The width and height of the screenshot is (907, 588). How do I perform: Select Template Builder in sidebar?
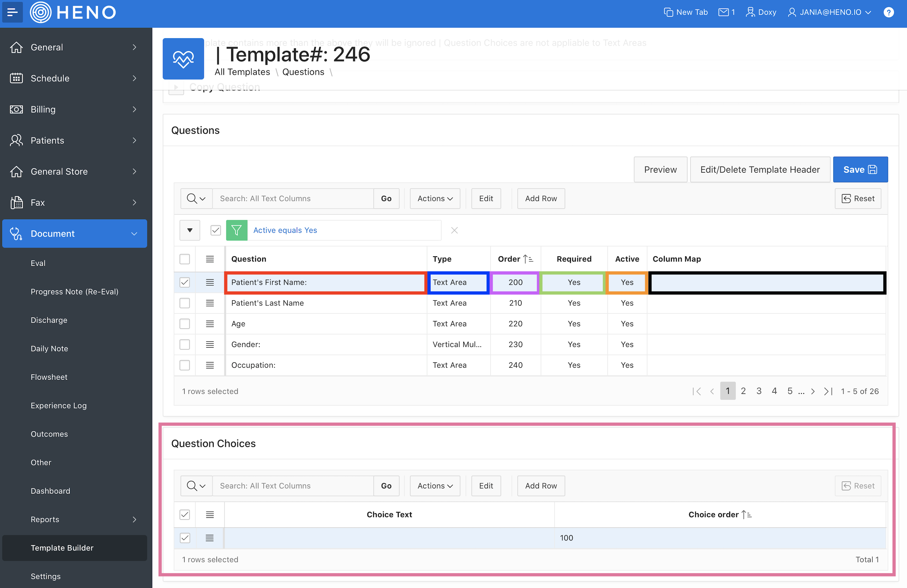point(62,548)
